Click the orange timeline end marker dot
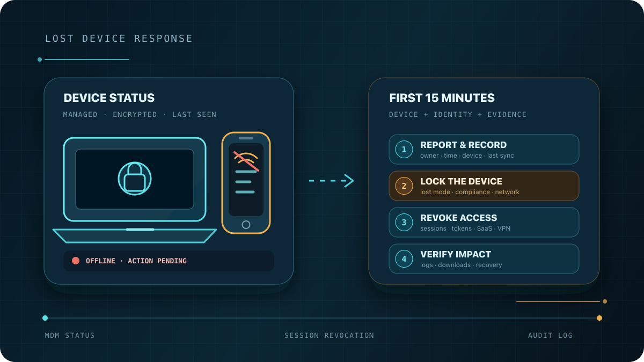The image size is (644, 362). (599, 318)
